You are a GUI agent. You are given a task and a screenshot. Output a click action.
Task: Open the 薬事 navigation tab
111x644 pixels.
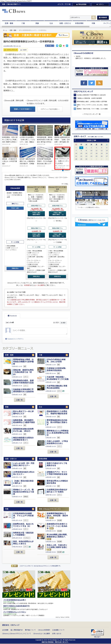coord(37,23)
